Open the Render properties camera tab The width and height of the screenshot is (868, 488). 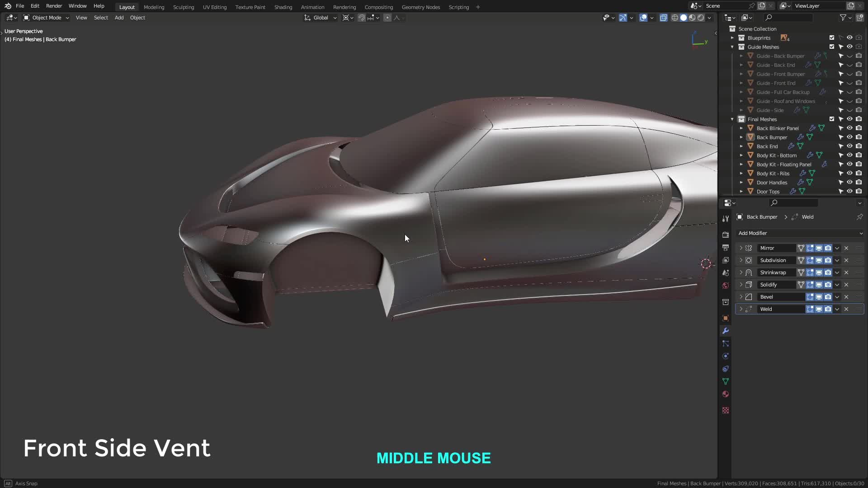(726, 235)
